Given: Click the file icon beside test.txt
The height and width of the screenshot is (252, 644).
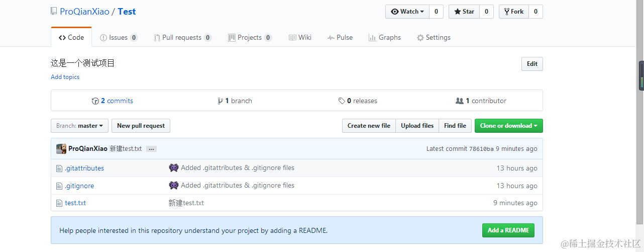Looking at the screenshot, I should point(59,203).
